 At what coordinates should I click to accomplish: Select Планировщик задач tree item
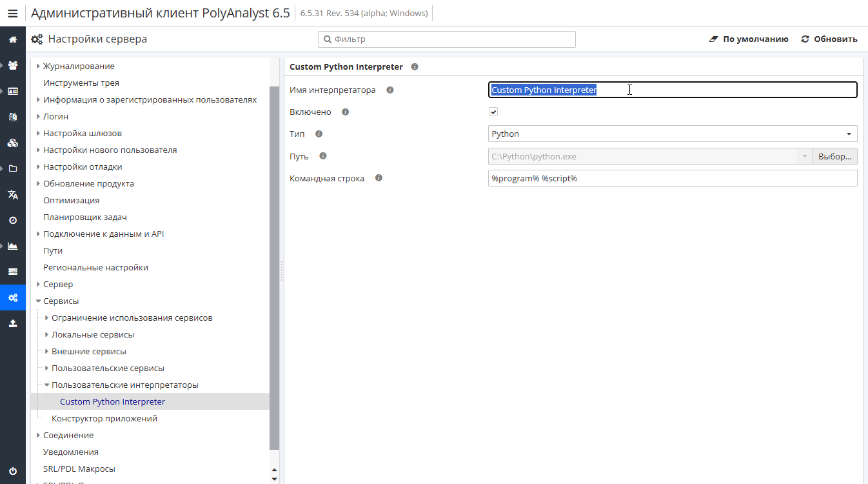pyautogui.click(x=85, y=217)
